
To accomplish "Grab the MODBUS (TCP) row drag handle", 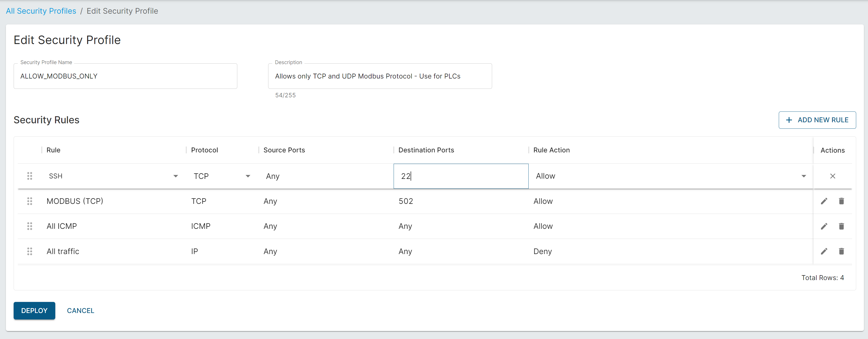I will click(x=30, y=201).
